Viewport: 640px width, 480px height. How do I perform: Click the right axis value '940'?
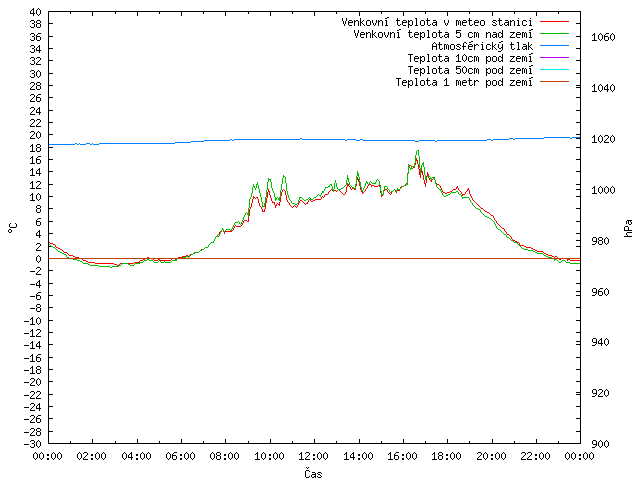click(x=600, y=342)
